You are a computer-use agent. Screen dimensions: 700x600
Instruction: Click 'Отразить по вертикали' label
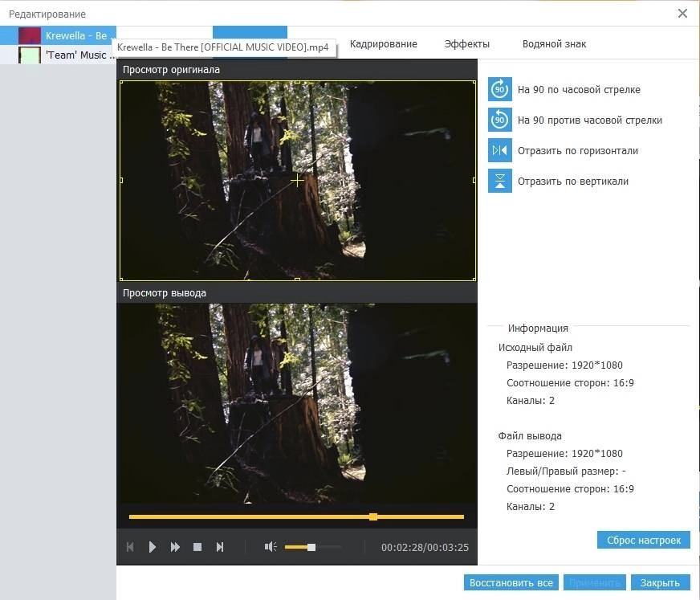573,181
